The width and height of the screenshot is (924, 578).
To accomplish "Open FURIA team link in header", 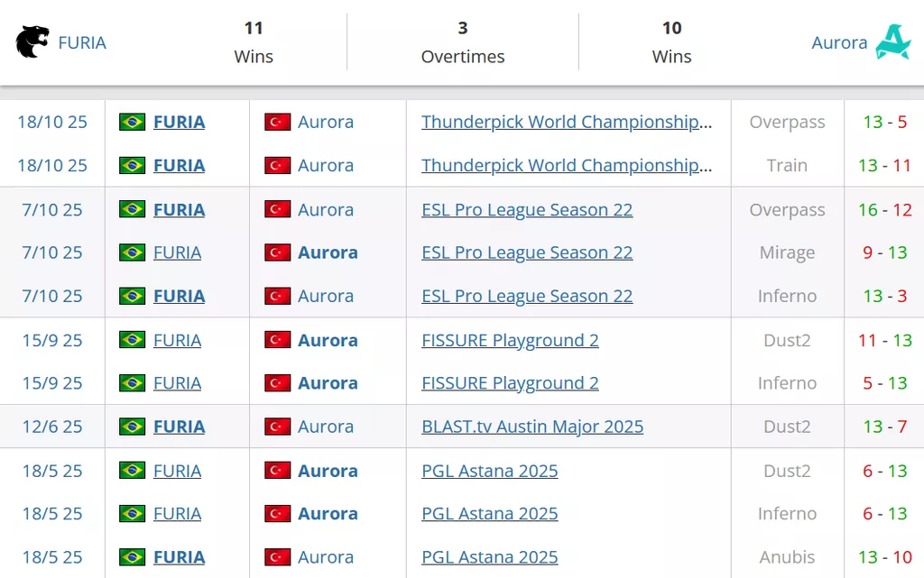I will (x=82, y=42).
